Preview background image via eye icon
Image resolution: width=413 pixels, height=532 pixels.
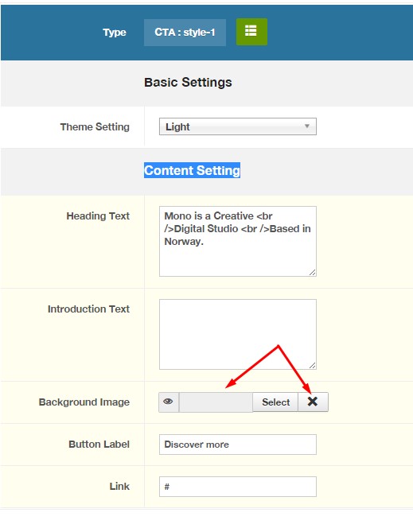[169, 402]
